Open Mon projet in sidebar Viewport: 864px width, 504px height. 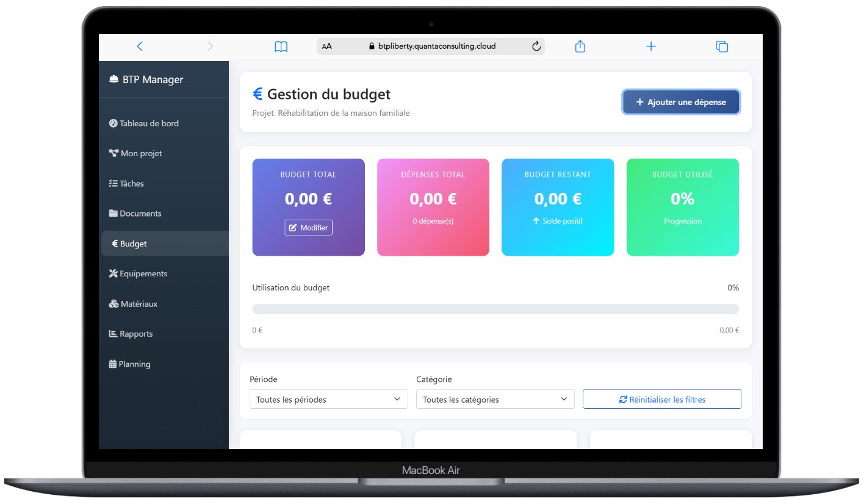click(x=141, y=153)
